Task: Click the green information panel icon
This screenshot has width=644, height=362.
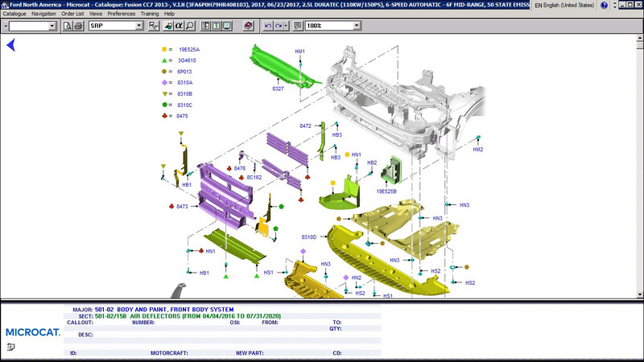Action: point(216,26)
